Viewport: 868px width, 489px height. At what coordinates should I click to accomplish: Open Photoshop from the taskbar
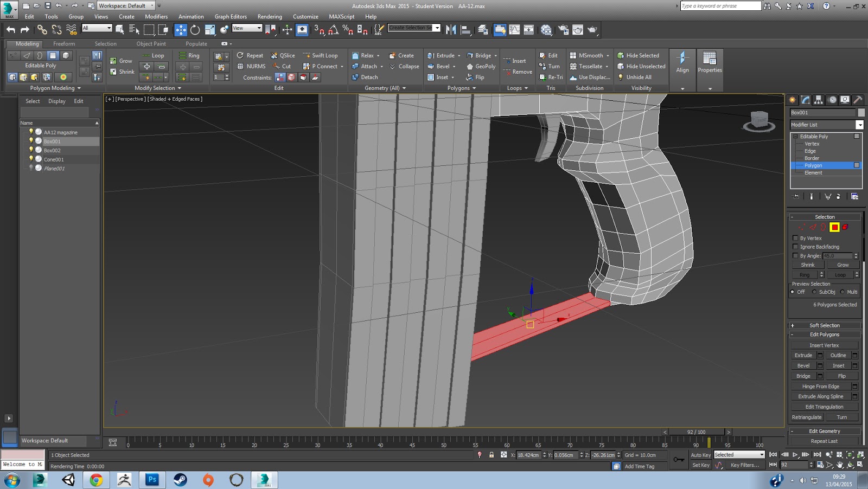tap(152, 480)
